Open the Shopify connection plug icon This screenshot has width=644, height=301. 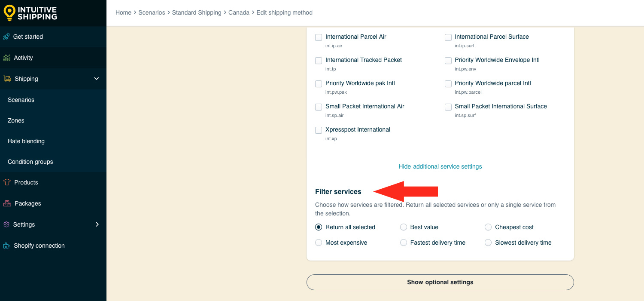6,246
